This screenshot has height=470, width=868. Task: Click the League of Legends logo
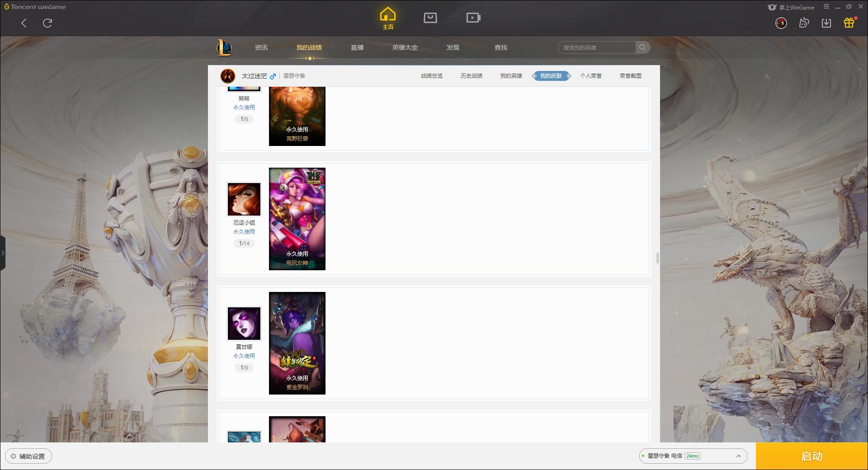tap(224, 47)
